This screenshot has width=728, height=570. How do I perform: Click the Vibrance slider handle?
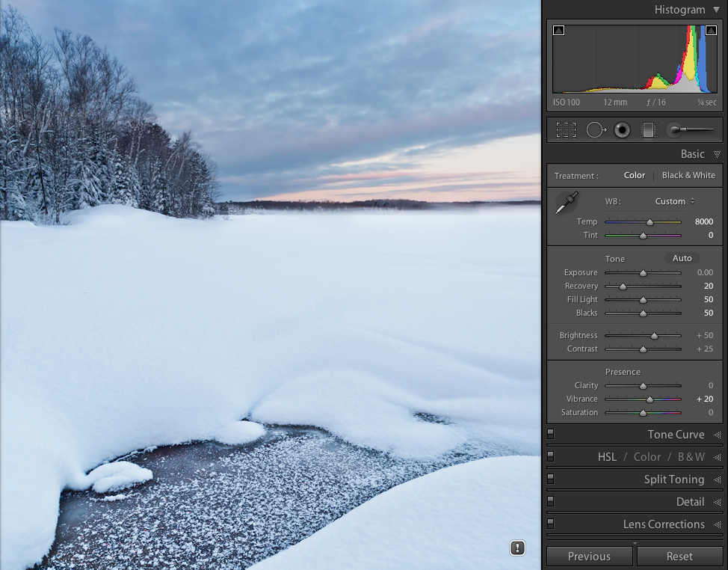coord(650,399)
